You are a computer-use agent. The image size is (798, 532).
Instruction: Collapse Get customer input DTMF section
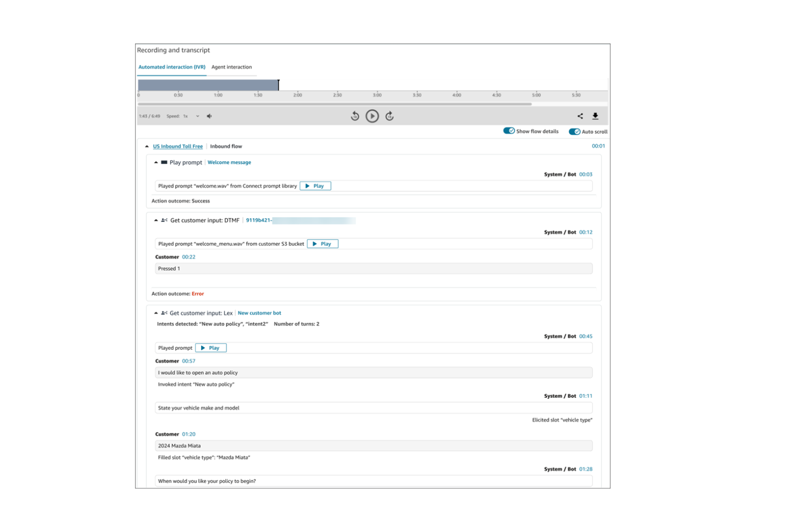[156, 220]
